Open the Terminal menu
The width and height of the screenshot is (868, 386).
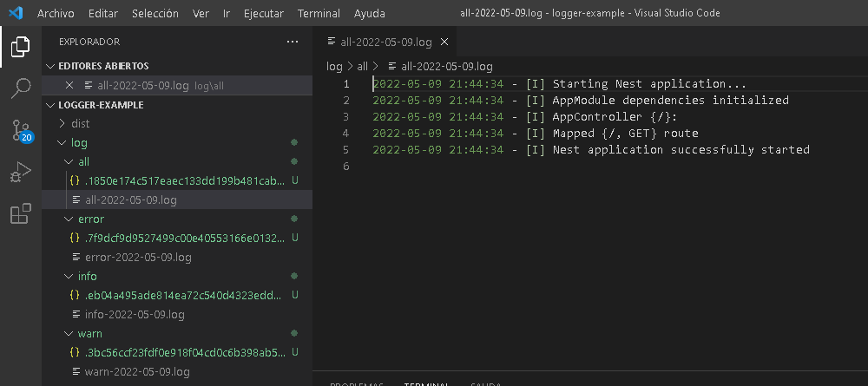[x=319, y=13]
